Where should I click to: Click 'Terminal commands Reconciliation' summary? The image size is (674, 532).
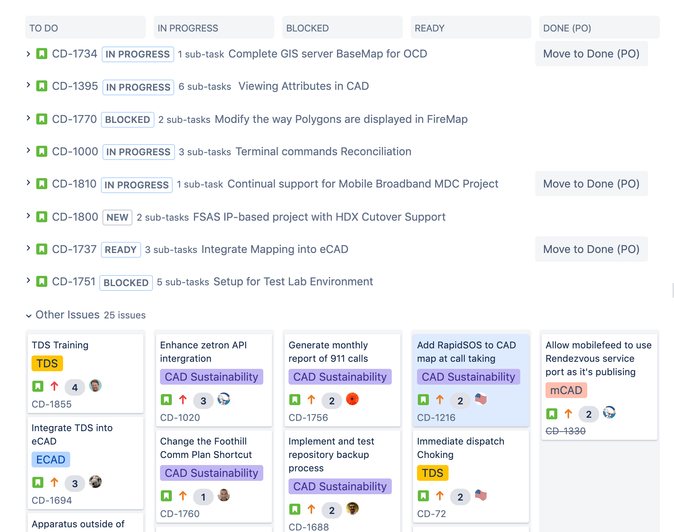[323, 151]
